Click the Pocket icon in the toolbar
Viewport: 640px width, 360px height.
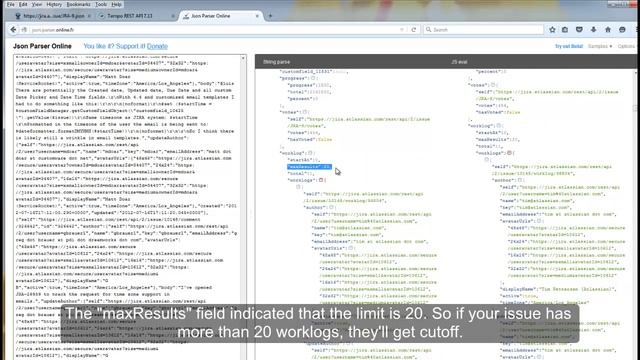click(579, 30)
